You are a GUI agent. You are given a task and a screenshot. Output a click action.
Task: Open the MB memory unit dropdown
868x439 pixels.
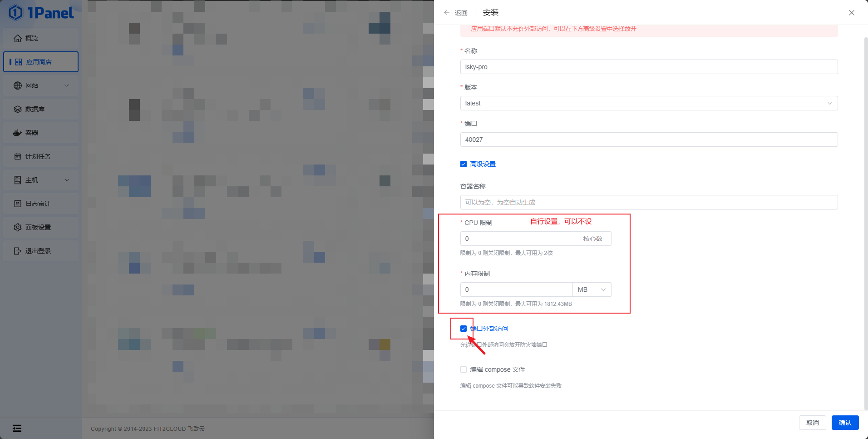click(592, 289)
